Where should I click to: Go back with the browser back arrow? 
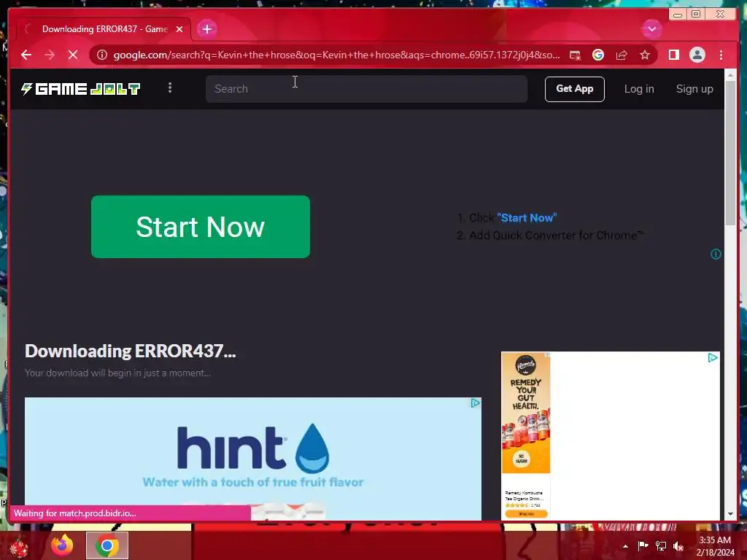(26, 55)
